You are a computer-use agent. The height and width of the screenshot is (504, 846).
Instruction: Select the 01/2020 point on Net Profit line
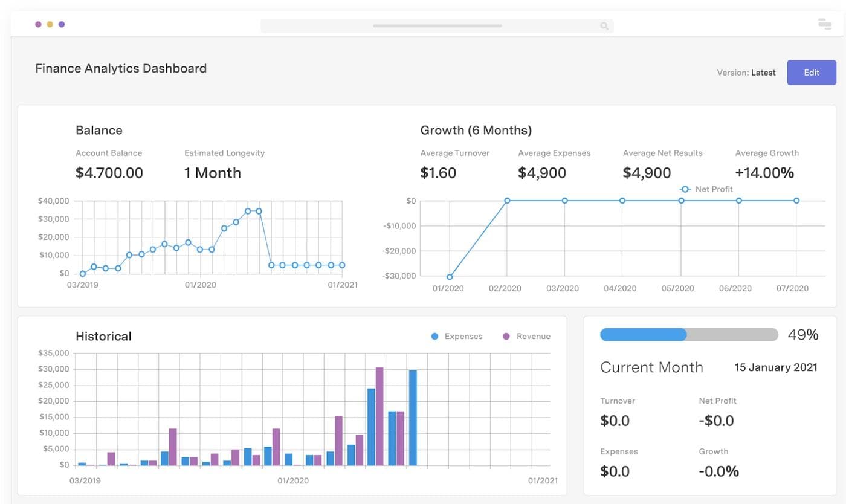[x=450, y=277]
